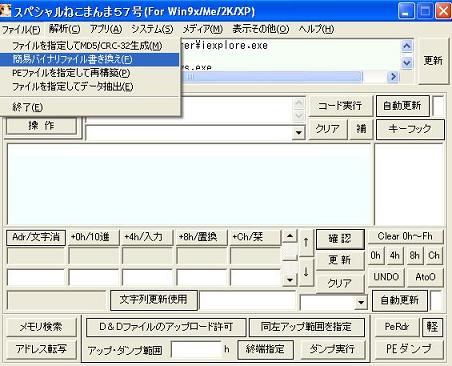The image size is (452, 366).
Task: Click the ↓ arrow button
Action: click(x=306, y=272)
